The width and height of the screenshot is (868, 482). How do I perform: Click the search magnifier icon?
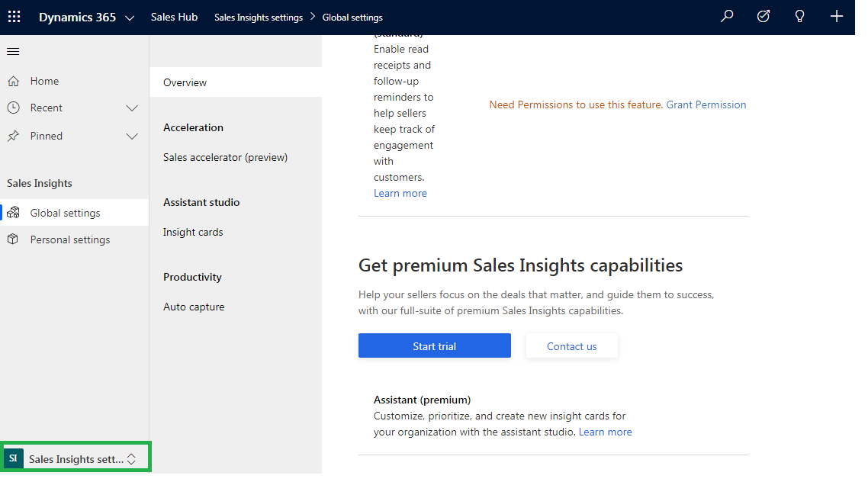727,17
